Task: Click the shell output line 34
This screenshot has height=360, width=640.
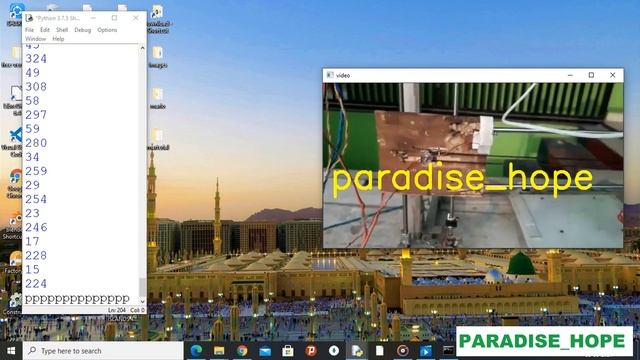Action: tap(32, 158)
